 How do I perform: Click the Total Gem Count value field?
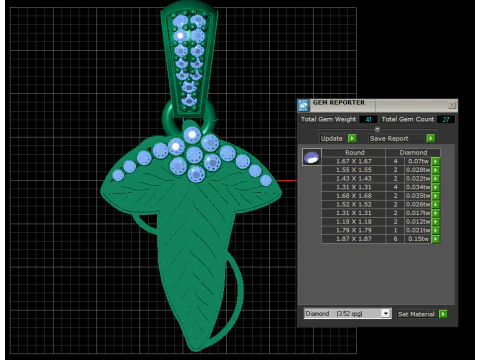click(x=446, y=119)
